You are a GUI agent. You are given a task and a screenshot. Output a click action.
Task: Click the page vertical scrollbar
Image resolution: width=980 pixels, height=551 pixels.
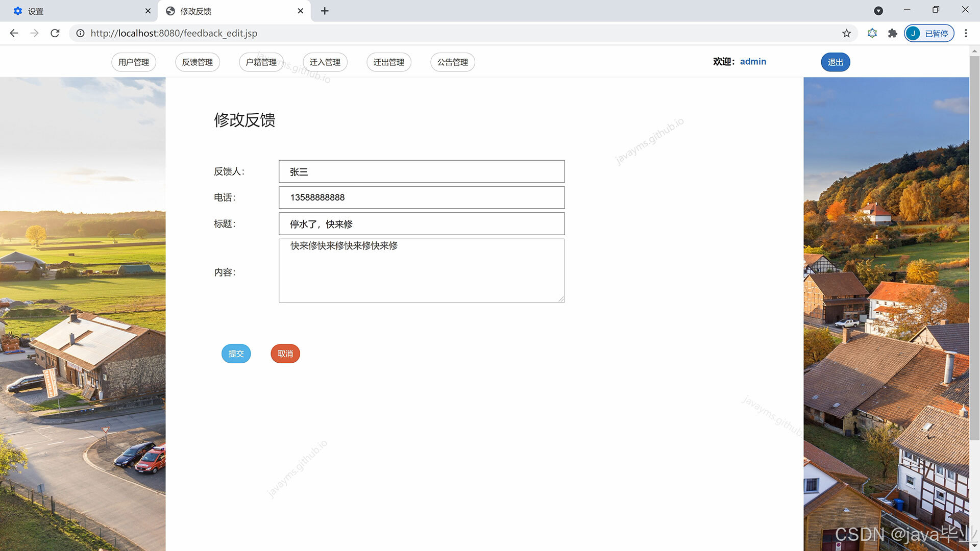tap(974, 248)
